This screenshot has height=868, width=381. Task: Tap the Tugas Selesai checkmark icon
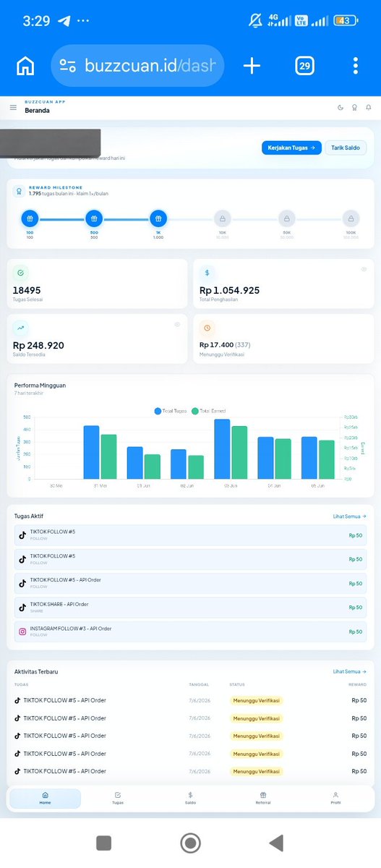(20, 273)
